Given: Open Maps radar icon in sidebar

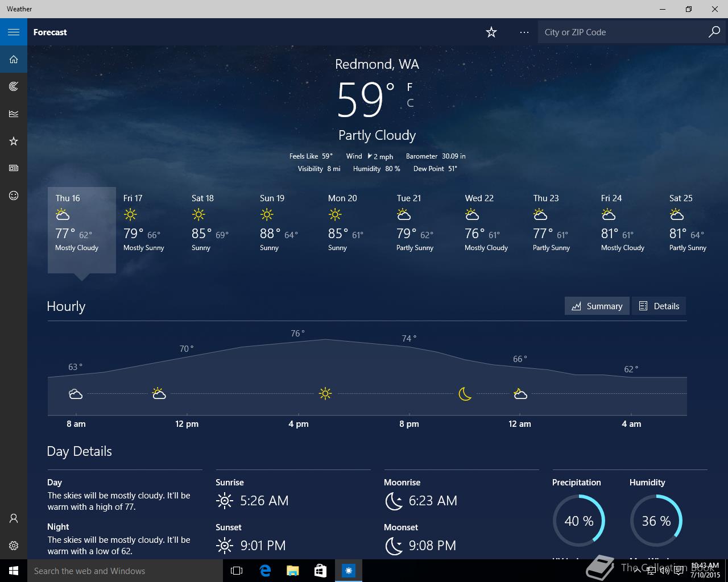Looking at the screenshot, I should pos(14,86).
